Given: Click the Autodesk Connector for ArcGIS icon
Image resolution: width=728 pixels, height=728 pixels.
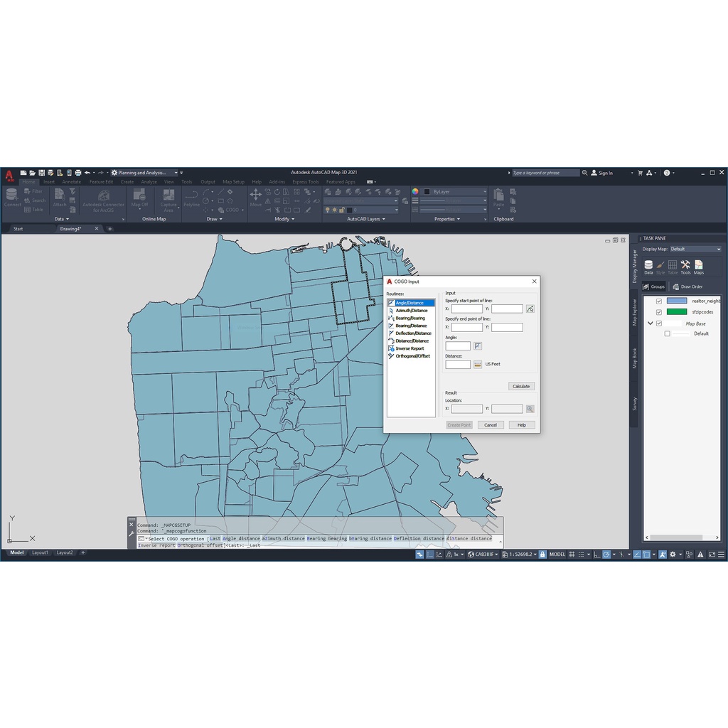Looking at the screenshot, I should point(103,200).
